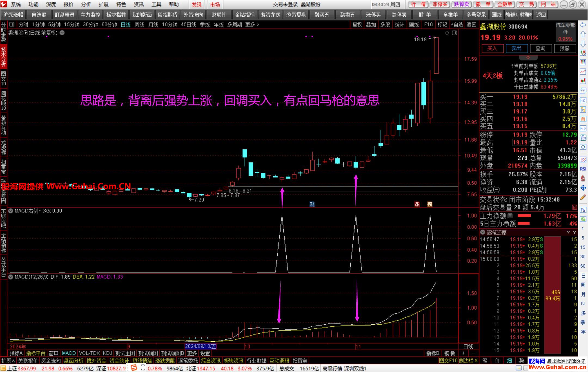The height and width of the screenshot is (372, 588).
Task: Toggle the panel layout icon at chart top right
Action: click(454, 33)
